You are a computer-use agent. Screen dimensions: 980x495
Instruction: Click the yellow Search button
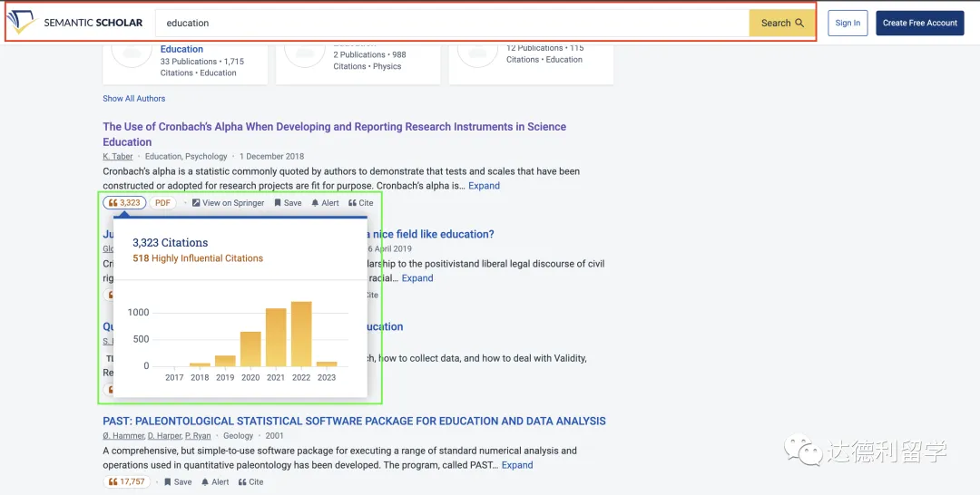pos(782,23)
